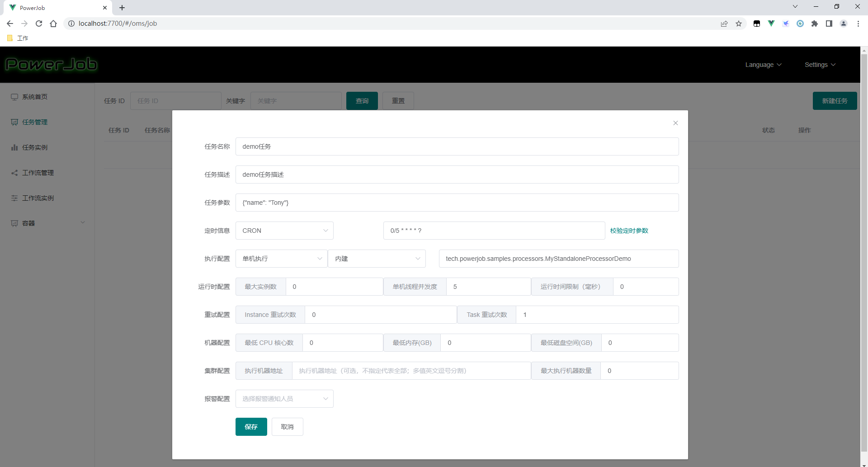Click the PowerJob logo
Viewport: 868px width, 467px height.
[x=51, y=64]
